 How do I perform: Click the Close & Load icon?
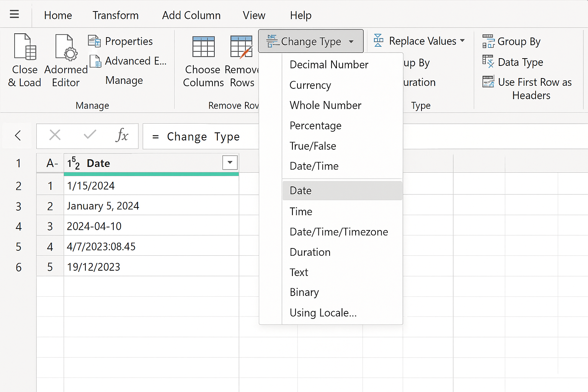point(25,47)
